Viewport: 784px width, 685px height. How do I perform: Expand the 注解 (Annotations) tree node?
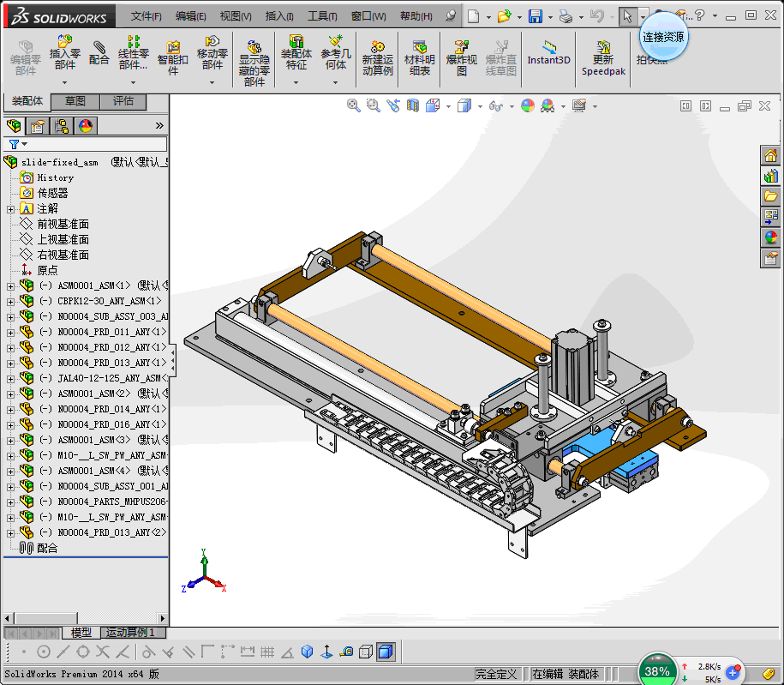[x=10, y=209]
